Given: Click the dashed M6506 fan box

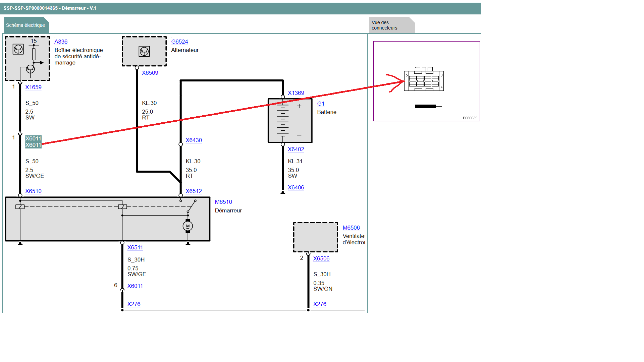Looking at the screenshot, I should pyautogui.click(x=315, y=237).
